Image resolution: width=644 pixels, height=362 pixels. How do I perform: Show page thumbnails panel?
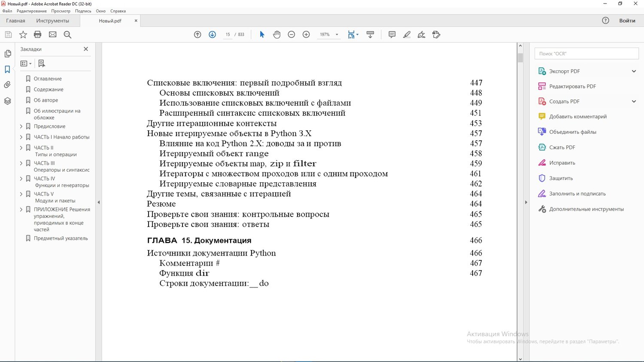point(7,54)
